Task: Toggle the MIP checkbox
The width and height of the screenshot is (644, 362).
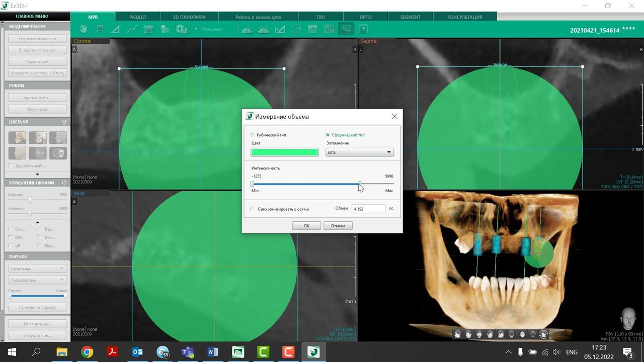Action: point(11,237)
